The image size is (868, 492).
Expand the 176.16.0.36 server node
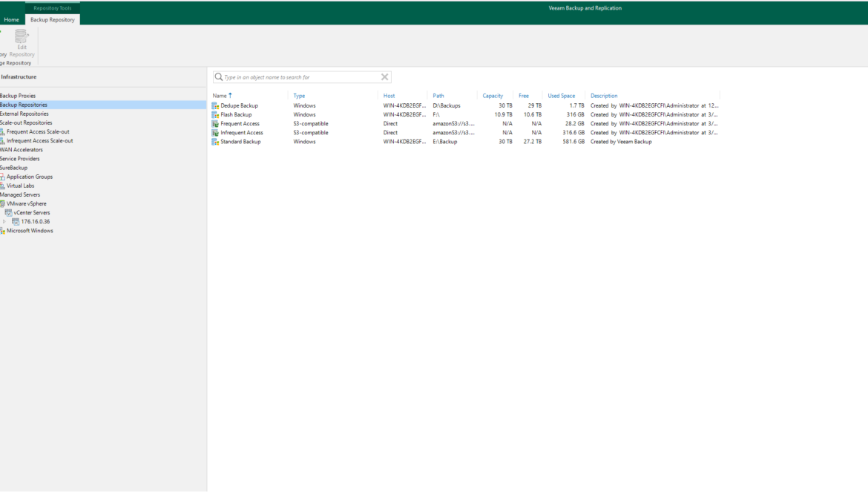coord(4,221)
